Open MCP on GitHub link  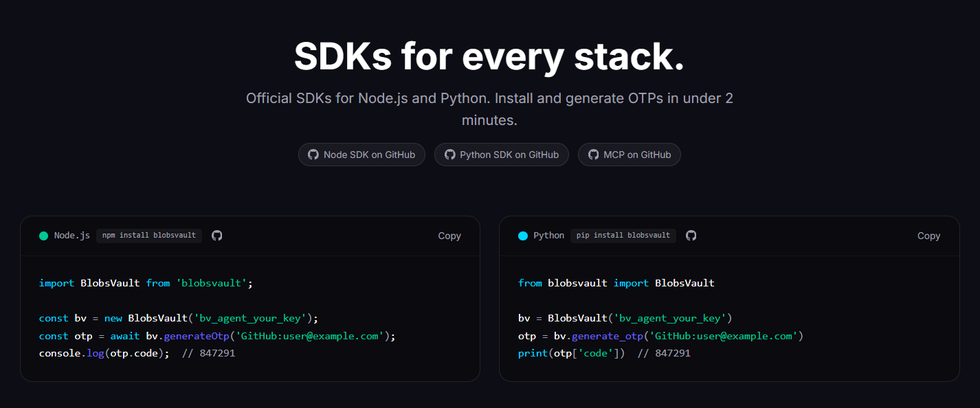point(630,155)
